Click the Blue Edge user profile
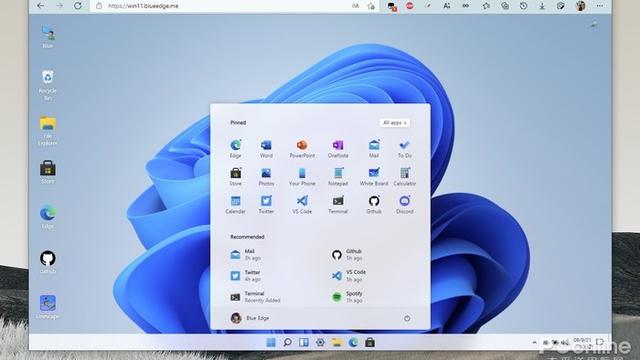Screen dimensions: 640x360 click(249, 318)
